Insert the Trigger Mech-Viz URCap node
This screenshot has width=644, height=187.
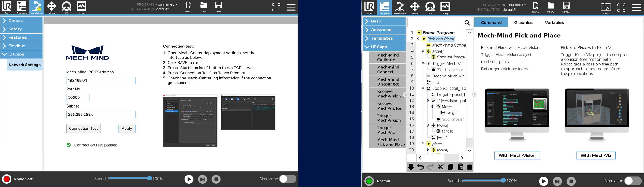[387, 130]
